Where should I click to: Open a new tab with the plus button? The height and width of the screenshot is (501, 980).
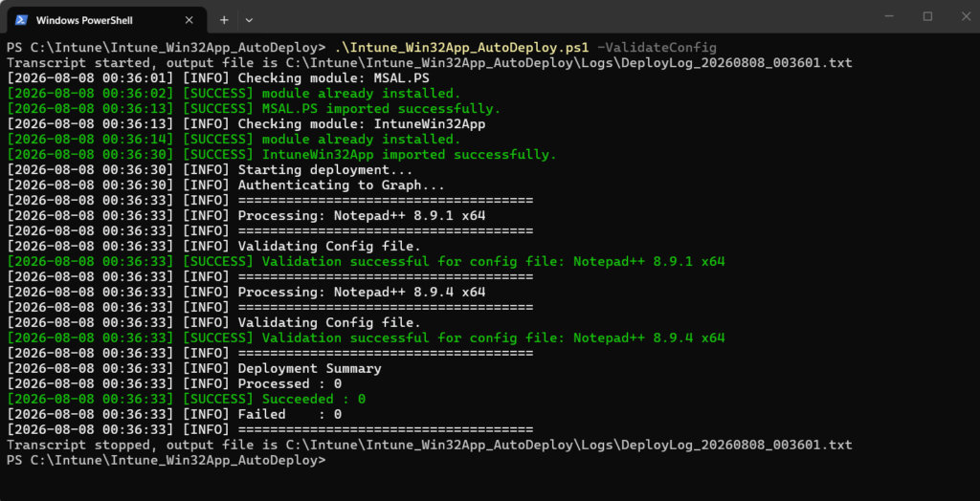point(224,20)
